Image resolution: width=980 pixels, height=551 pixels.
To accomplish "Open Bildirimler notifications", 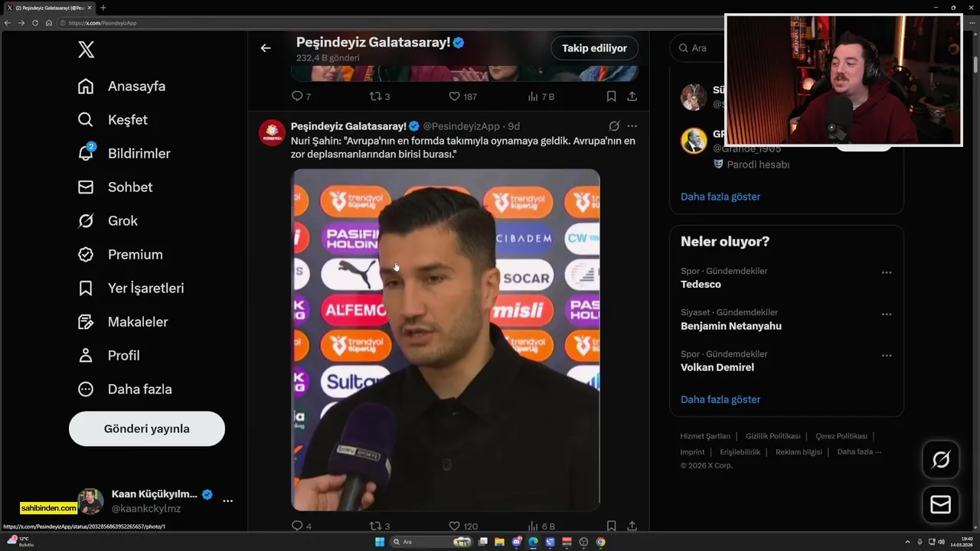I will 124,154.
